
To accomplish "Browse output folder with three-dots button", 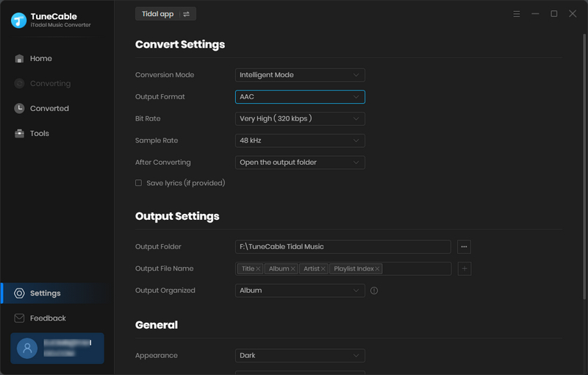I will [x=465, y=247].
